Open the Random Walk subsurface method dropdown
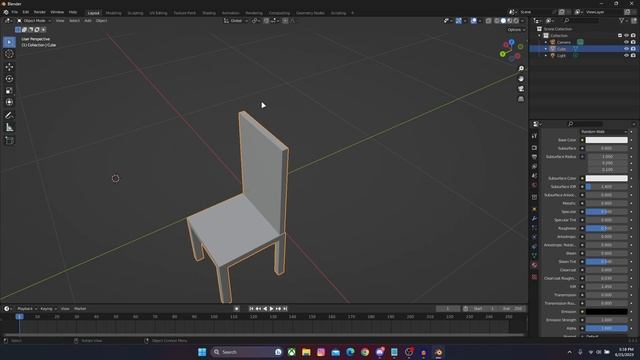This screenshot has height=360, width=640. point(604,132)
